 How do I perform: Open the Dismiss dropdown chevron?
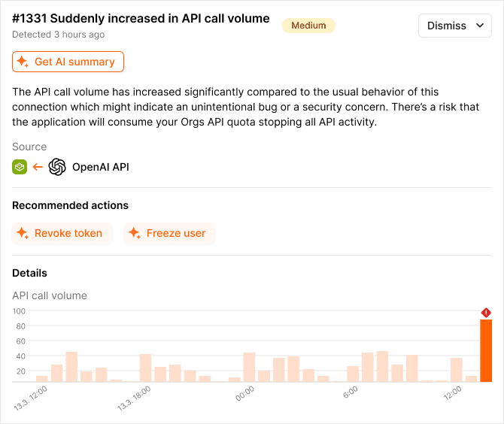point(480,26)
